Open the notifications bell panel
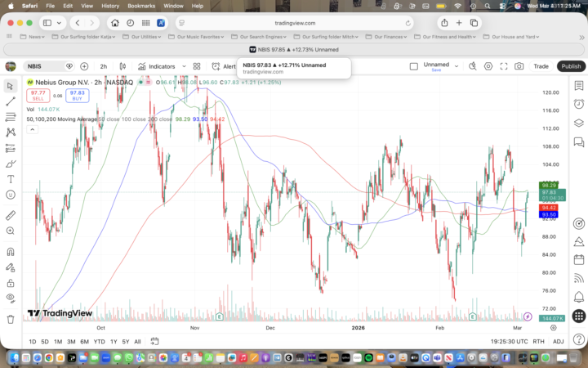This screenshot has width=588, height=368. pyautogui.click(x=579, y=297)
